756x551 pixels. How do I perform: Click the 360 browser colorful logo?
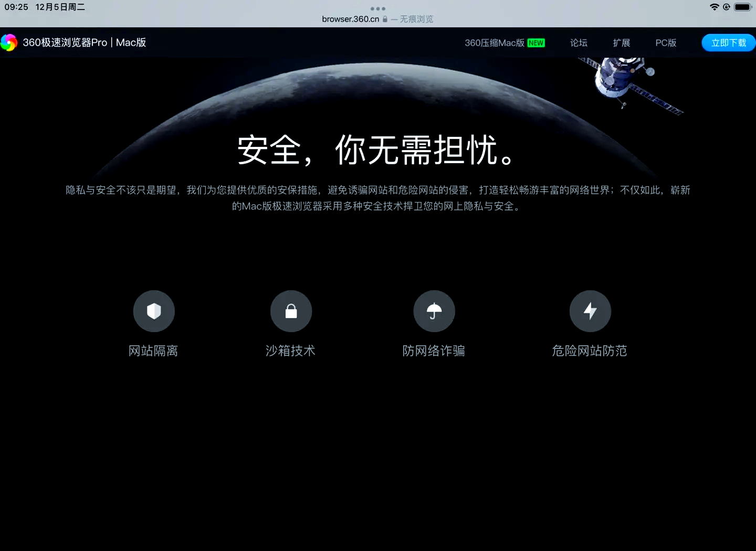[9, 43]
